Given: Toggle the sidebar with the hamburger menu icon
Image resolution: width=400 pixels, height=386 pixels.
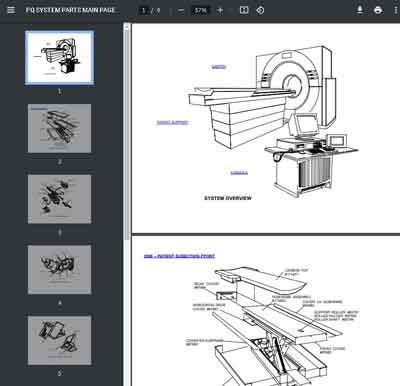Looking at the screenshot, I should click(11, 10).
